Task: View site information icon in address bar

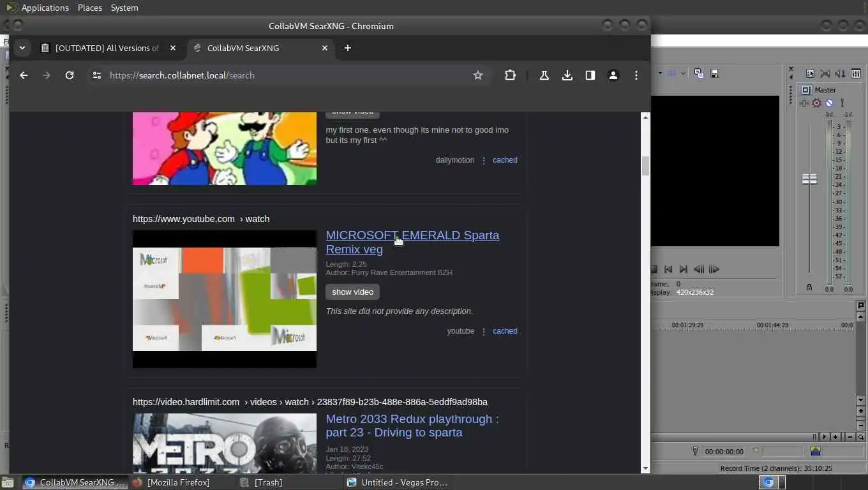Action: coord(96,75)
